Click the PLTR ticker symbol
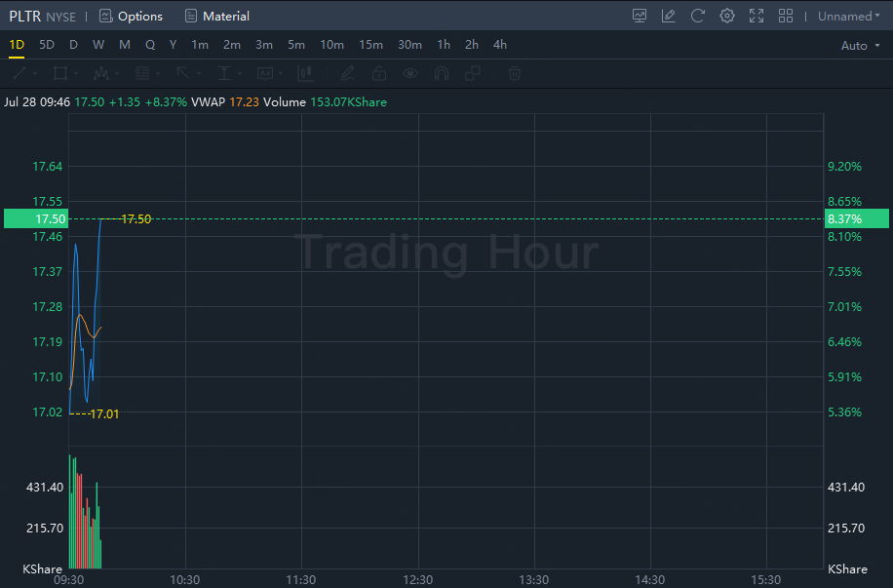The height and width of the screenshot is (588, 893). click(25, 16)
